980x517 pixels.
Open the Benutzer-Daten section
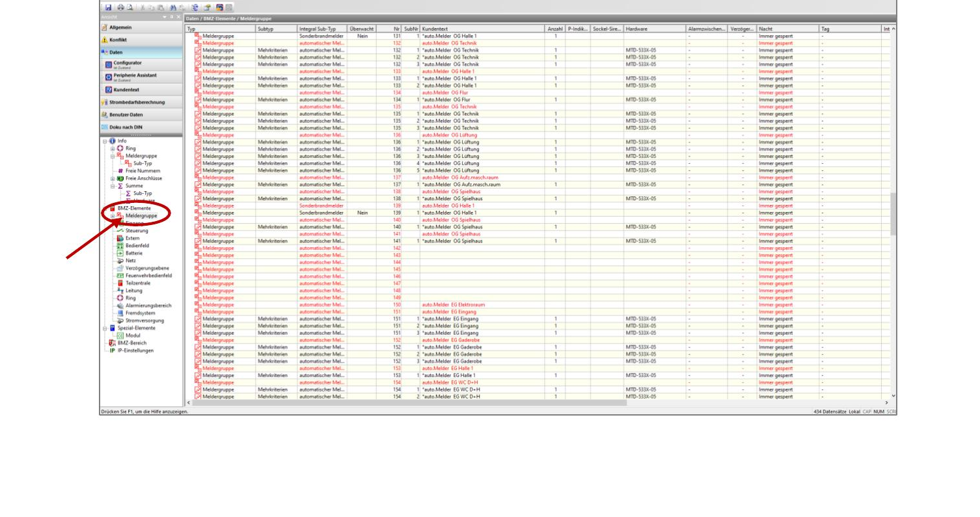[141, 114]
